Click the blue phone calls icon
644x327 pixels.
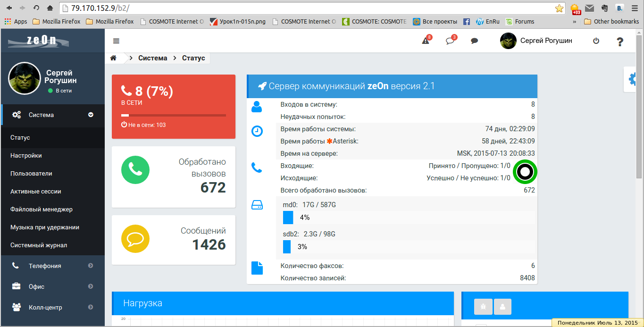[x=257, y=168]
